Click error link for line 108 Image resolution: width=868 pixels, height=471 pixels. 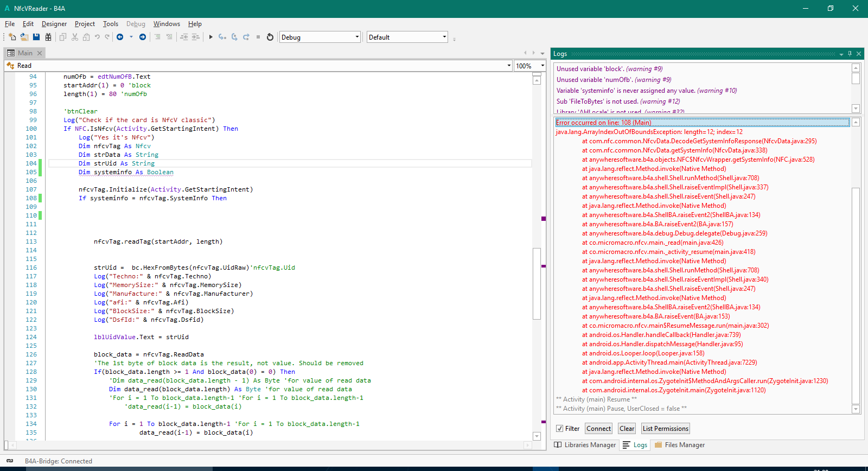tap(603, 123)
